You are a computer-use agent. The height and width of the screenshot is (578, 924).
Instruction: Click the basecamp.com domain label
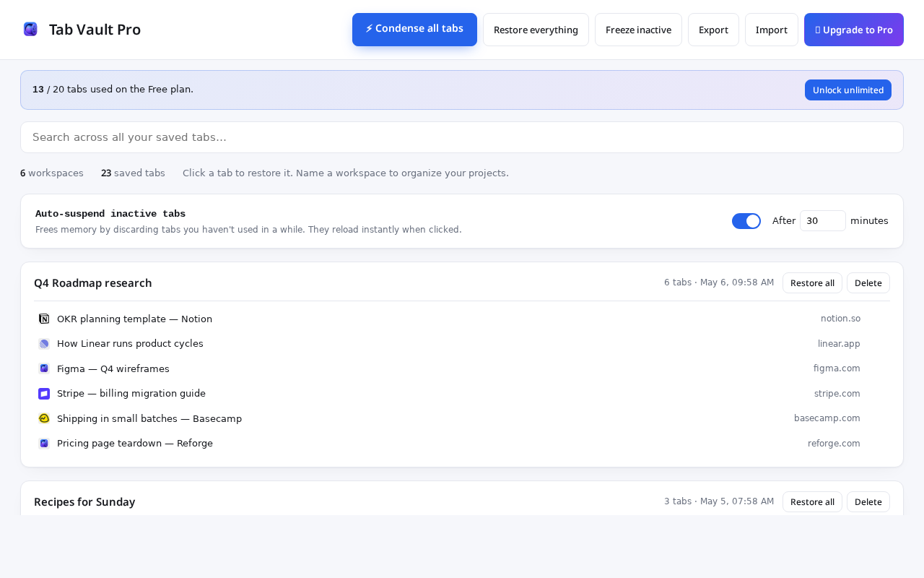point(827,418)
